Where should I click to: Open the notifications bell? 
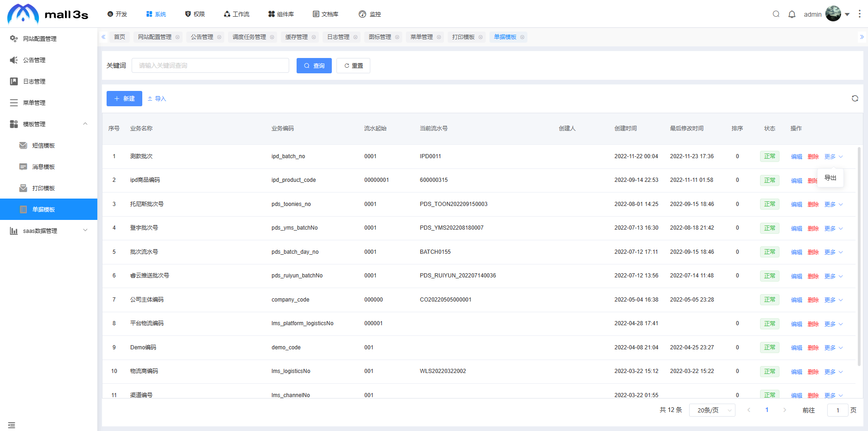point(792,14)
